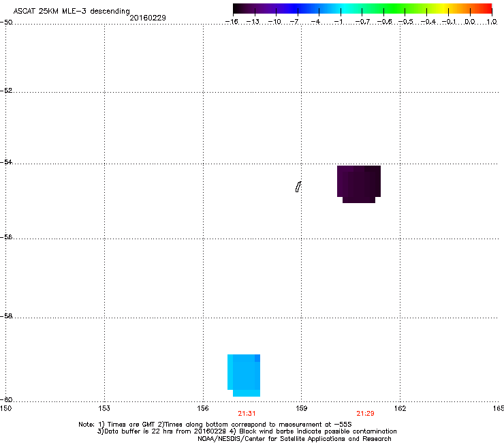Click the colorbar label -10
The width and height of the screenshot is (504, 443).
point(274,22)
